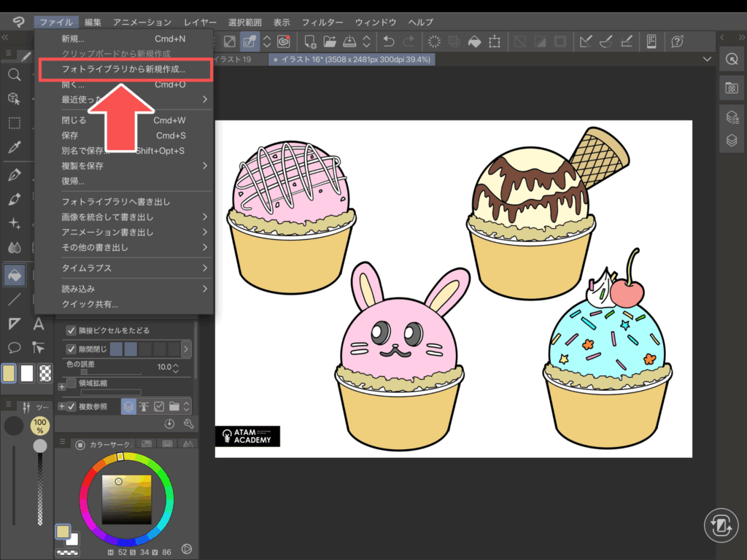Select the rectangular selection marquee tool
Viewport: 747px width, 560px height.
click(x=14, y=122)
